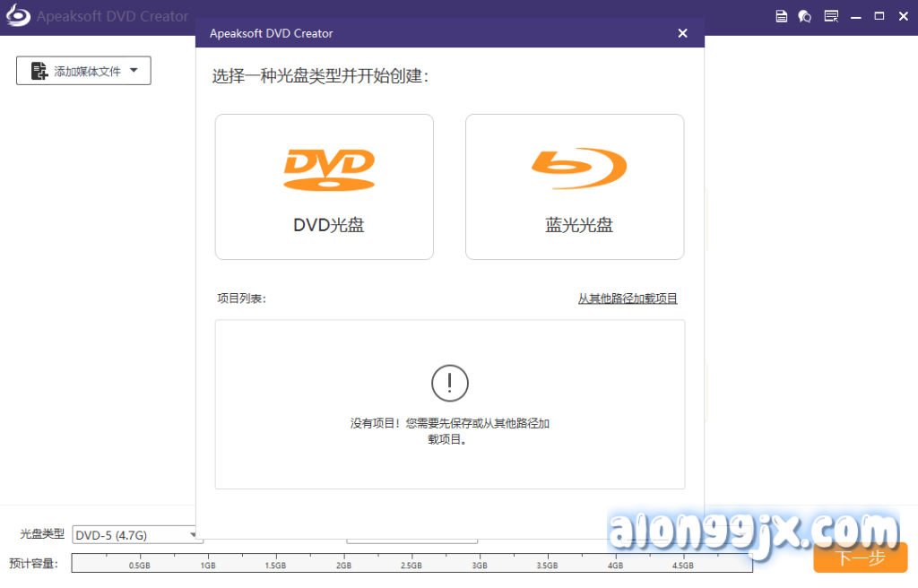
Task: Click the save project icon in title bar
Action: pyautogui.click(x=781, y=16)
